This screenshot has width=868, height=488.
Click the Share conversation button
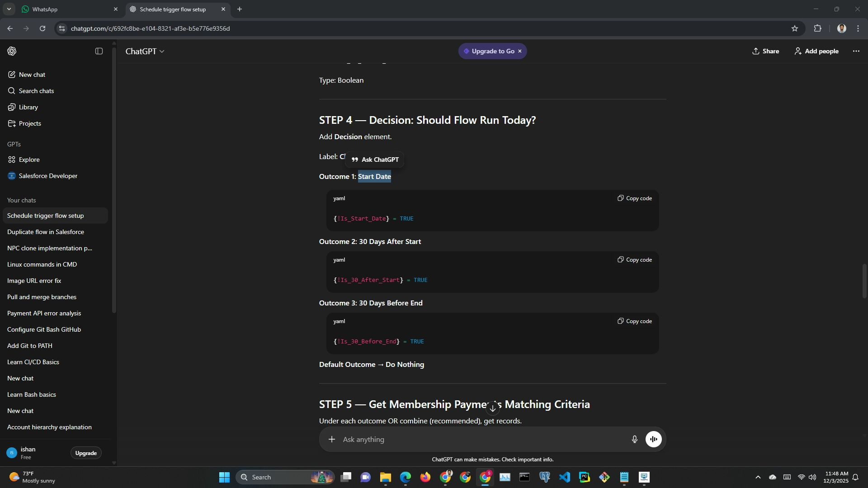(x=765, y=51)
